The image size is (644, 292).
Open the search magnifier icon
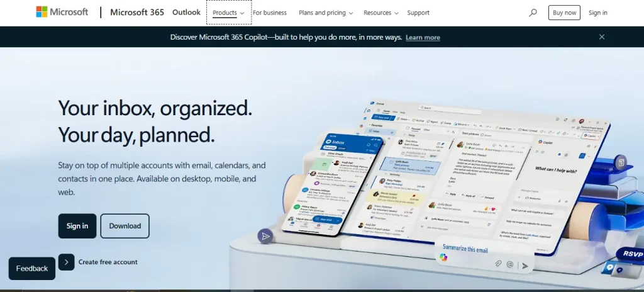click(533, 13)
